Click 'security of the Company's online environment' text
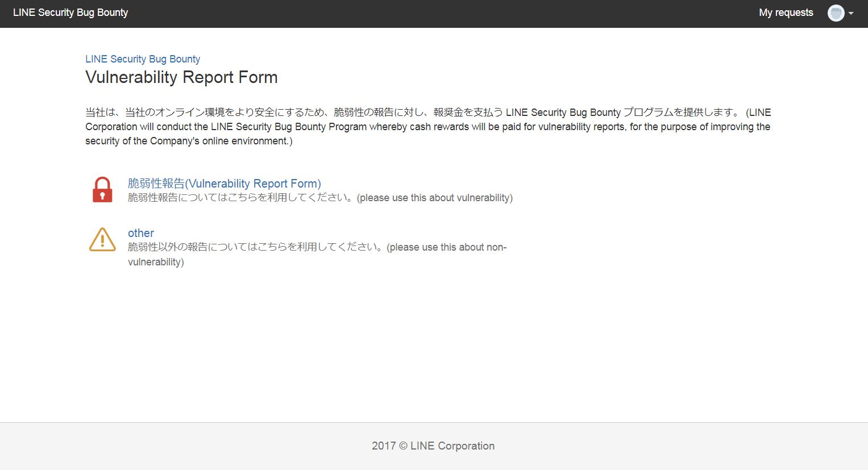The height and width of the screenshot is (470, 868). click(x=187, y=141)
